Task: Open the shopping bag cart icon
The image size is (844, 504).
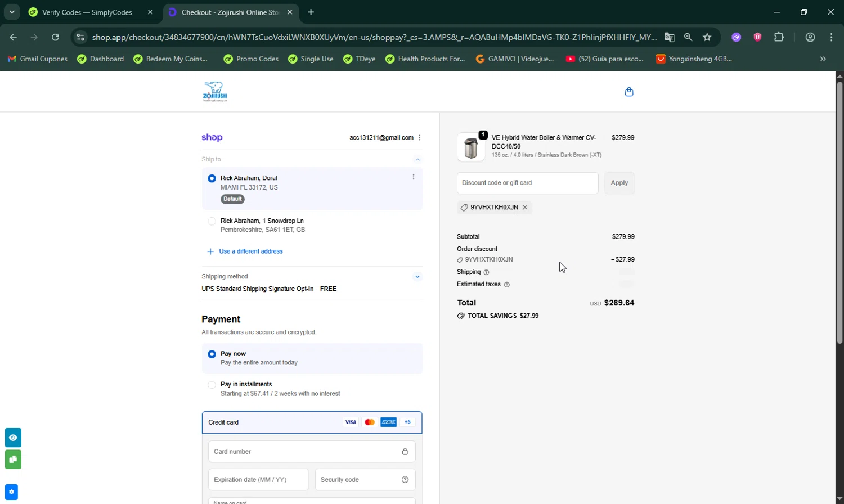Action: coord(629,92)
